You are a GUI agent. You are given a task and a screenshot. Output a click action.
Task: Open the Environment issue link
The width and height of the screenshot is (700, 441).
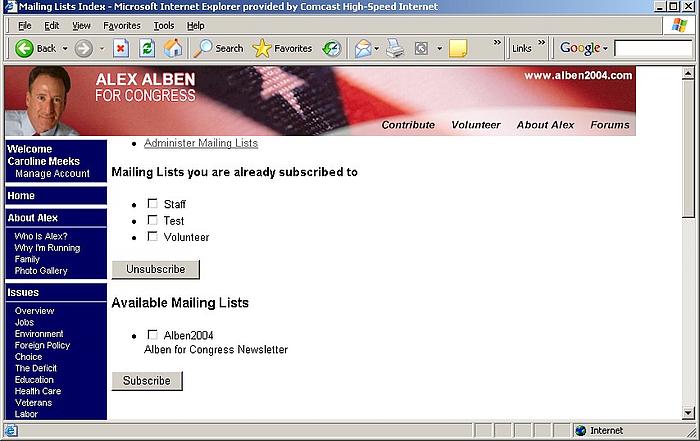point(39,333)
